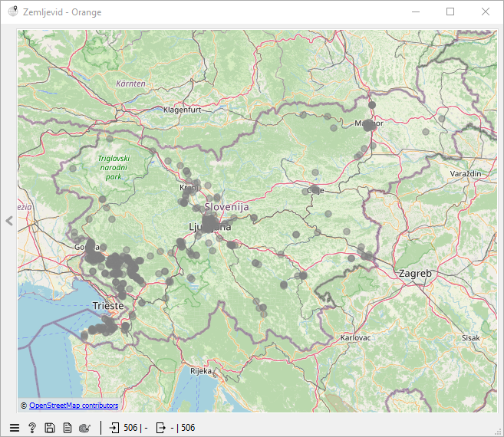Click the Trieste city label on map
504x437 pixels.
pyautogui.click(x=107, y=305)
